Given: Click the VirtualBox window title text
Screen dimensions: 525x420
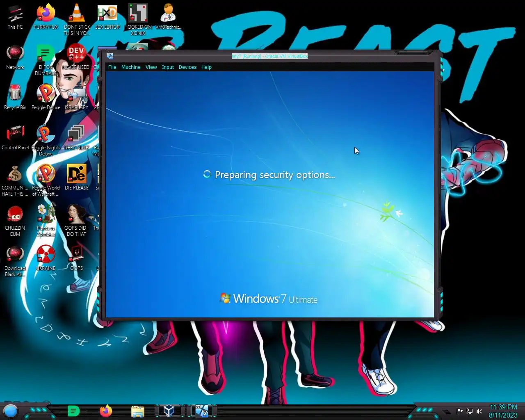Looking at the screenshot, I should tap(269, 56).
